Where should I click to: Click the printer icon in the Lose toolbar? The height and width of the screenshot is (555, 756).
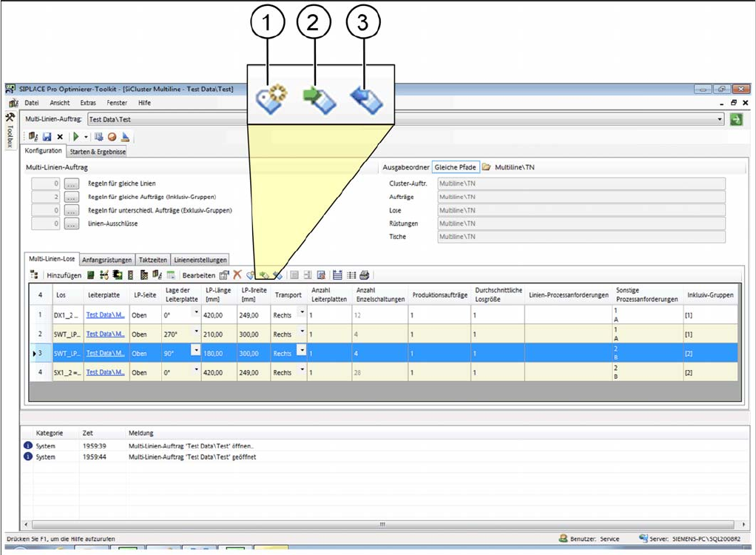click(364, 275)
